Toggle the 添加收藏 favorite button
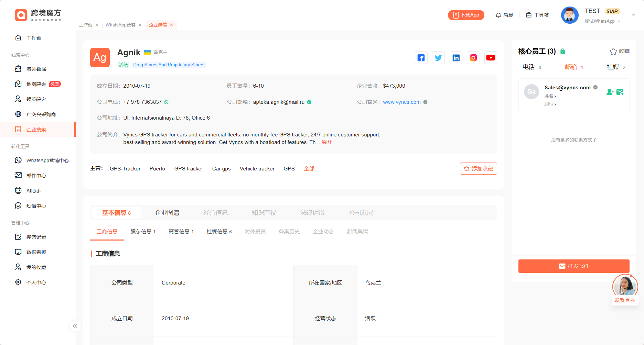 click(x=478, y=169)
